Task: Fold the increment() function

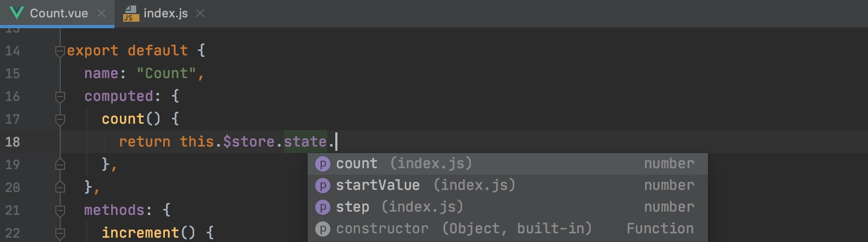Action: click(x=60, y=233)
